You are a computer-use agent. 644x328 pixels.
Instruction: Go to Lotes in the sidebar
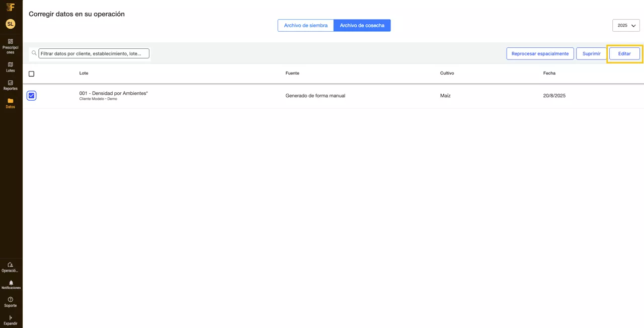tap(10, 67)
